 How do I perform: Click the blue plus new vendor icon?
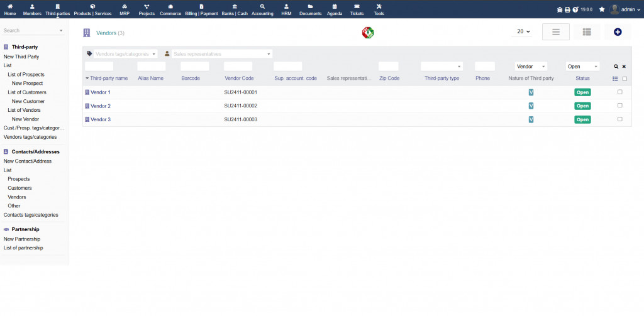pyautogui.click(x=618, y=32)
